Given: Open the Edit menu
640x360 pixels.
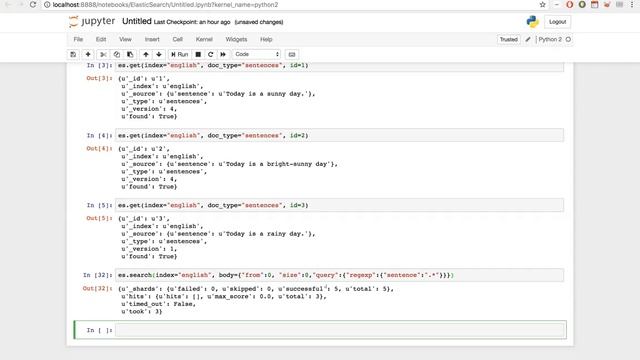Looking at the screenshot, I should tap(101, 39).
